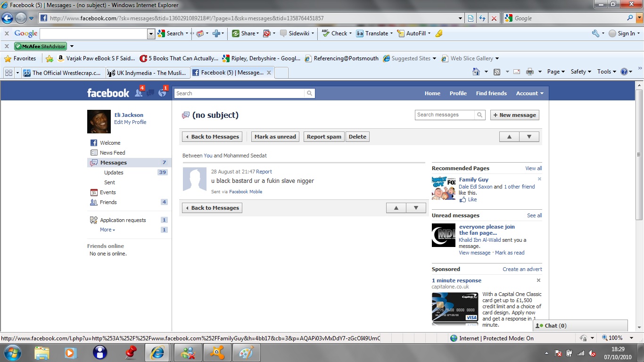The width and height of the screenshot is (644, 362).
Task: Open the Account dropdown menu
Action: (529, 93)
